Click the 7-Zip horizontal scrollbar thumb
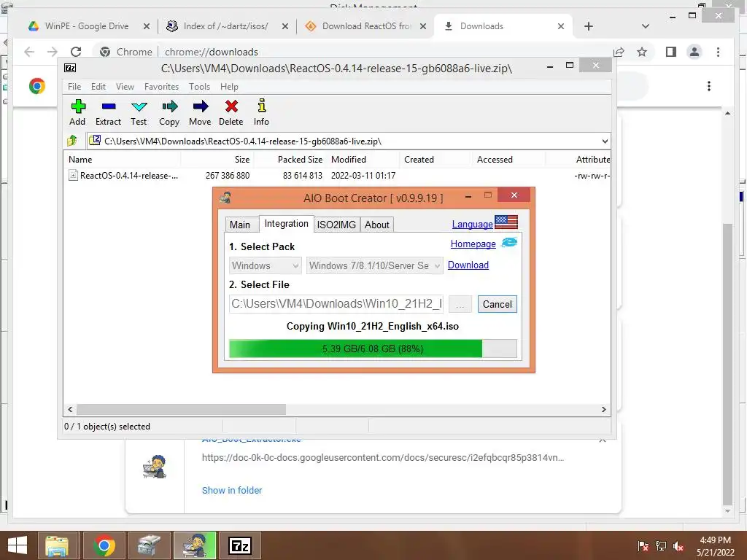 [181, 409]
